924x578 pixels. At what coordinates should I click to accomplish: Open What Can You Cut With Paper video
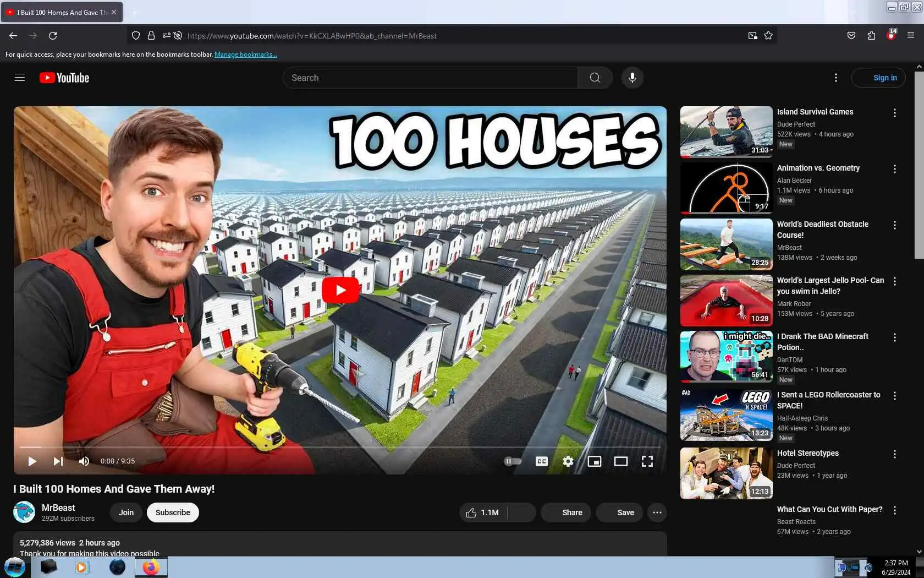click(x=829, y=509)
